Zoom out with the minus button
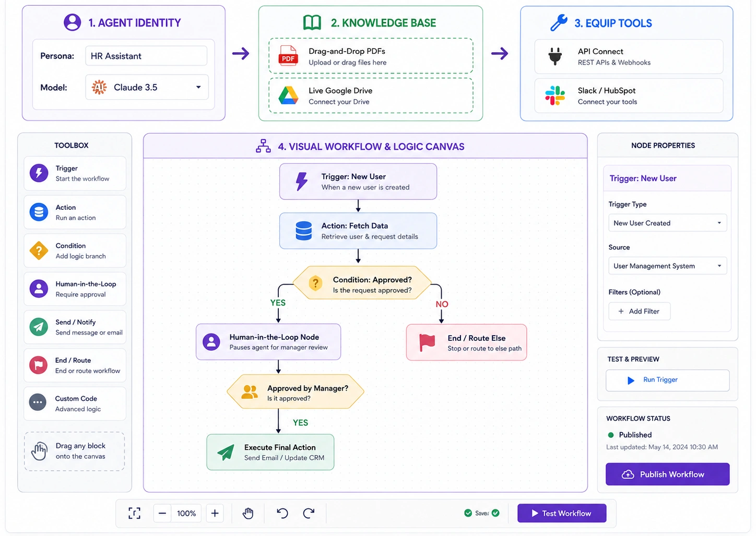Viewport: 756px width, 536px height. pos(162,513)
